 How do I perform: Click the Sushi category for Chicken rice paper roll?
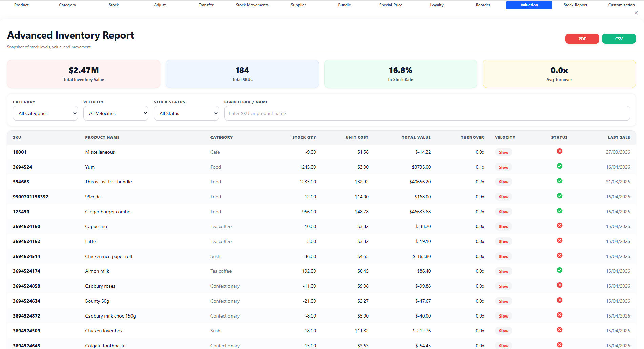pyautogui.click(x=216, y=256)
